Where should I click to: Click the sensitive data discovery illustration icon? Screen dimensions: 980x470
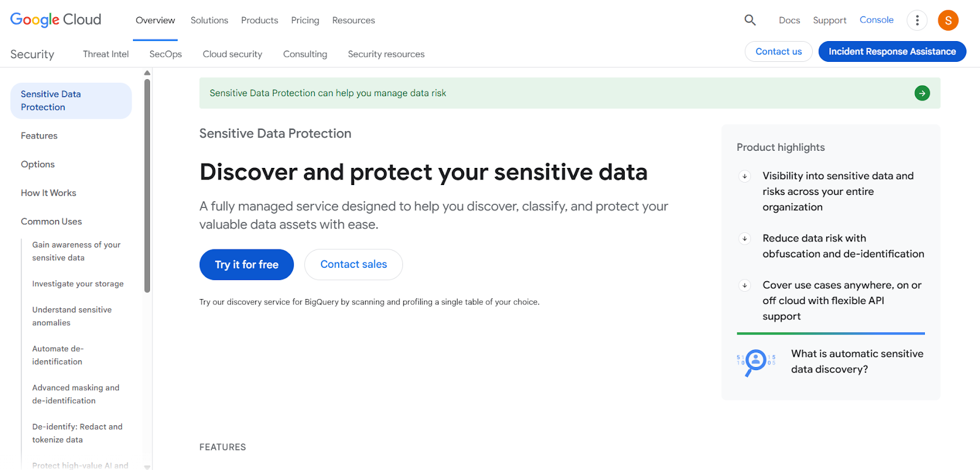756,362
